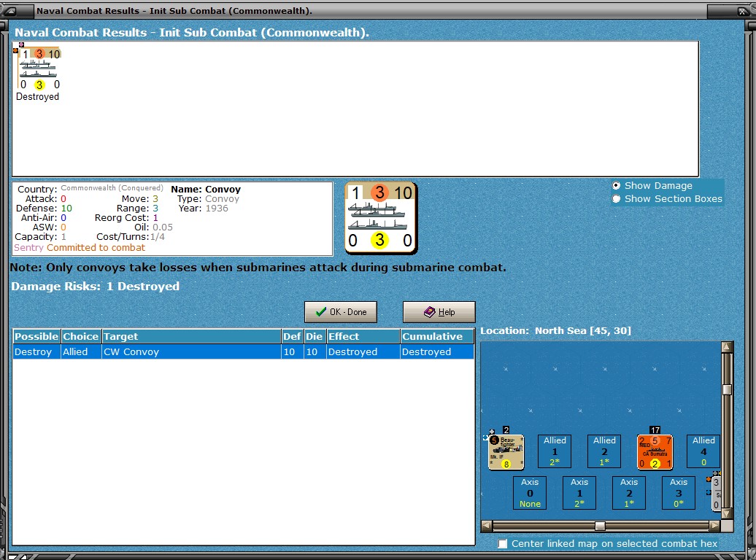Select the CW Convoy target cell
Image resolution: width=756 pixels, height=560 pixels.
tap(191, 351)
